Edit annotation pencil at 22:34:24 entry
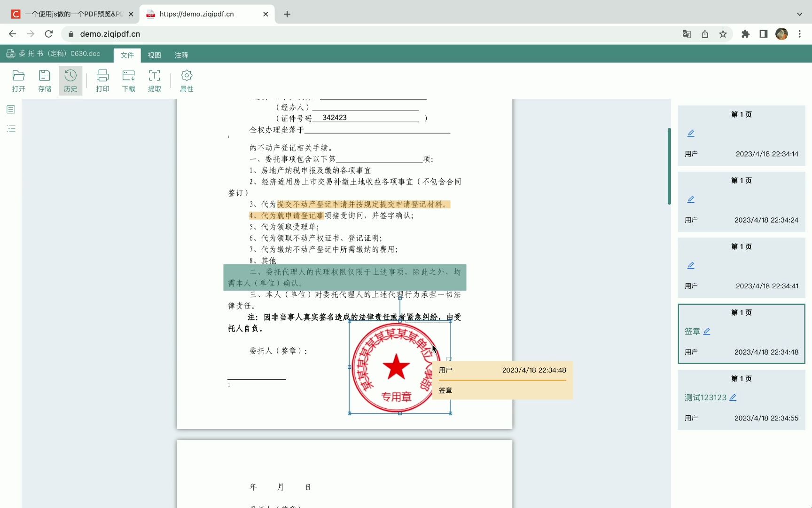Image resolution: width=812 pixels, height=508 pixels. (691, 199)
